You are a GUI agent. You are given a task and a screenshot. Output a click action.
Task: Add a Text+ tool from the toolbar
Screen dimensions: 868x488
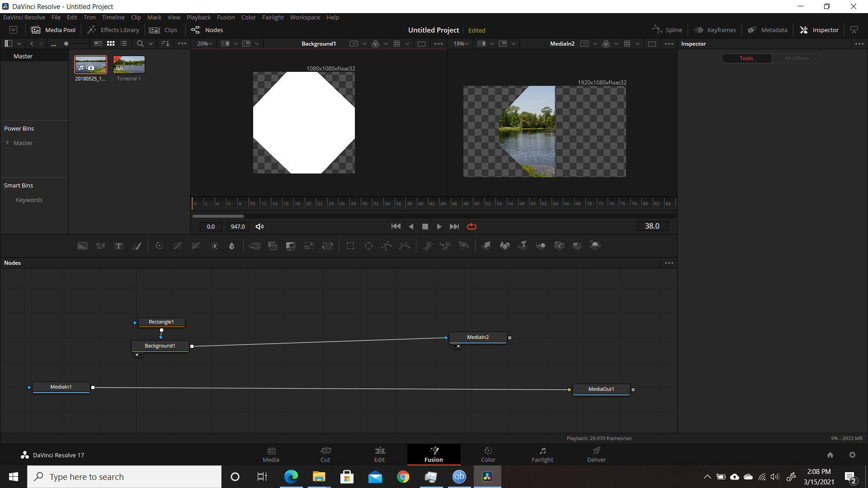tap(118, 246)
